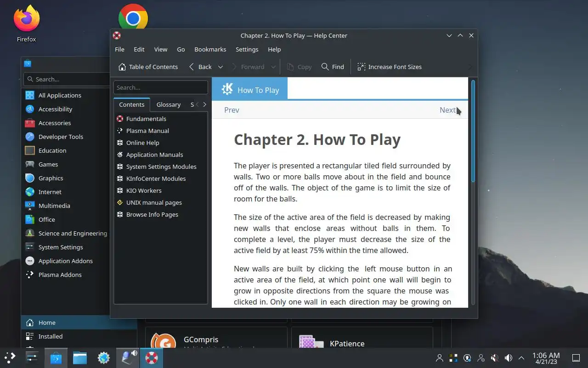
Task: Select Accessibility category in Discover
Action: 55,109
